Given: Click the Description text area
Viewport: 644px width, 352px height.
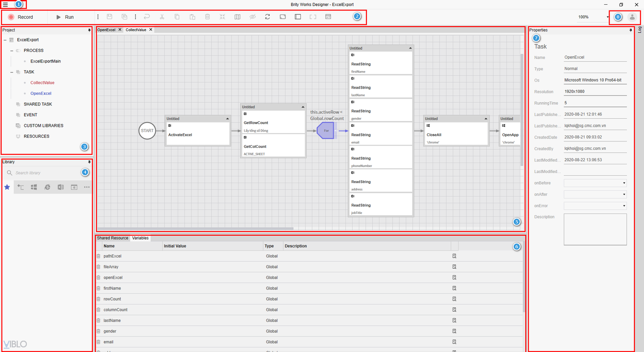Looking at the screenshot, I should (x=595, y=229).
